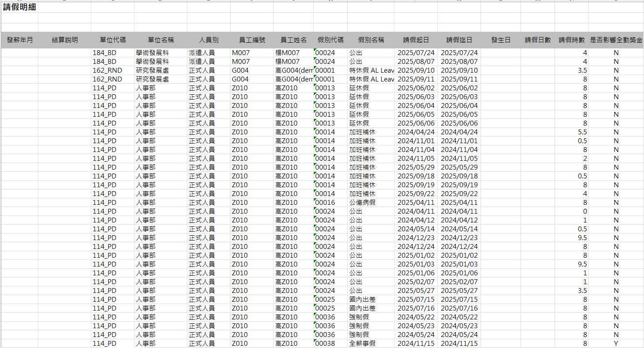644x348 pixels.
Task: Click the 請假起日 header cell
Action: click(x=416, y=40)
